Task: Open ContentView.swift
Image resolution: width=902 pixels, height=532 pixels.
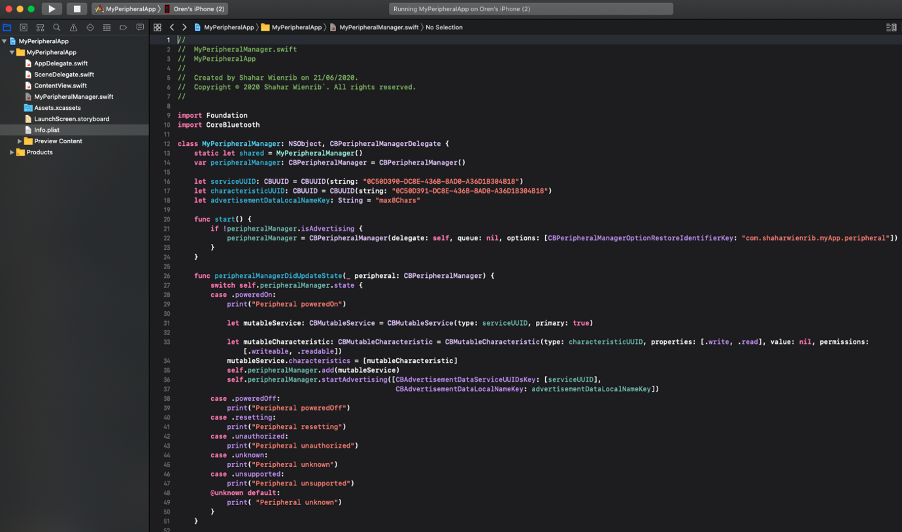Action: (x=60, y=86)
